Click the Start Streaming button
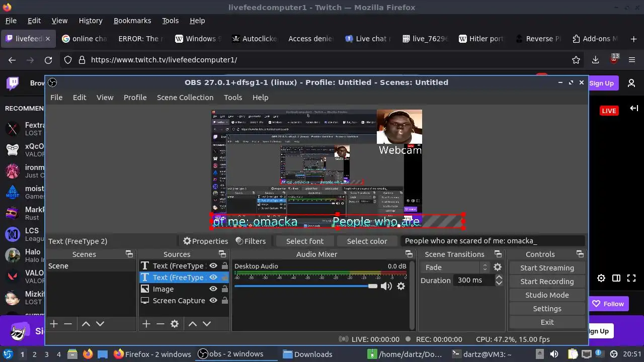The image size is (644, 362). click(x=547, y=268)
